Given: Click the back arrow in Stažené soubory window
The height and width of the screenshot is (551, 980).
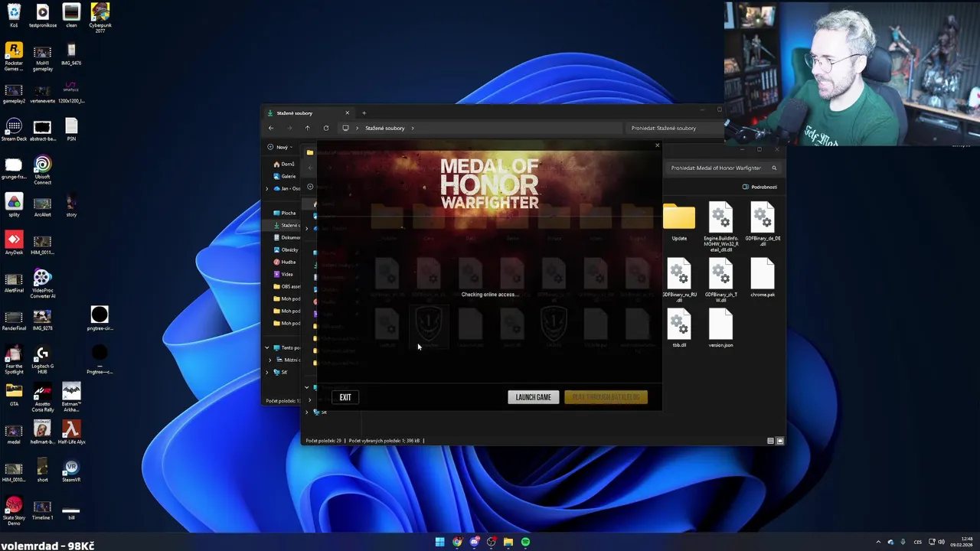Looking at the screenshot, I should click(x=271, y=128).
